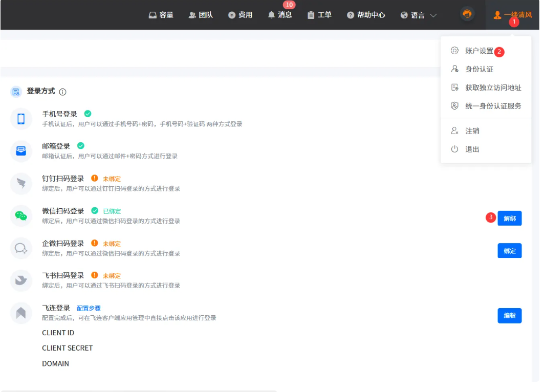Choose 获取独立访问地址 menu entry
This screenshot has height=392, width=545.
493,88
